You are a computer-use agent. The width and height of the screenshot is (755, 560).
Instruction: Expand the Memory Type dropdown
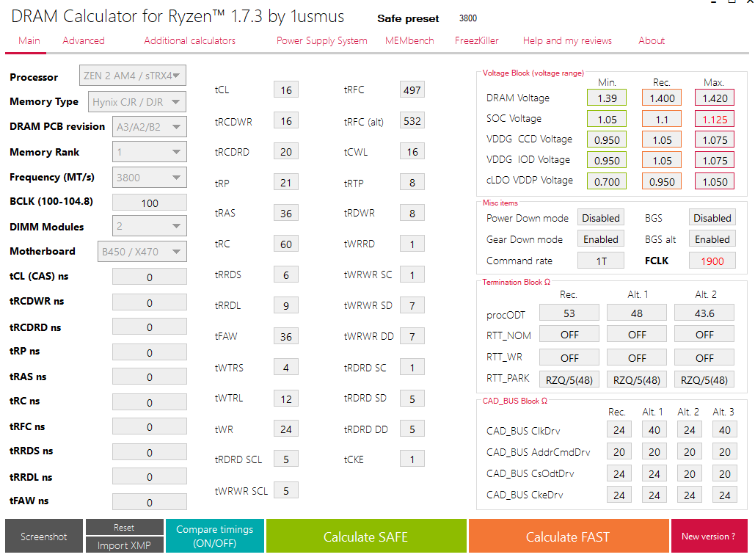pos(137,102)
